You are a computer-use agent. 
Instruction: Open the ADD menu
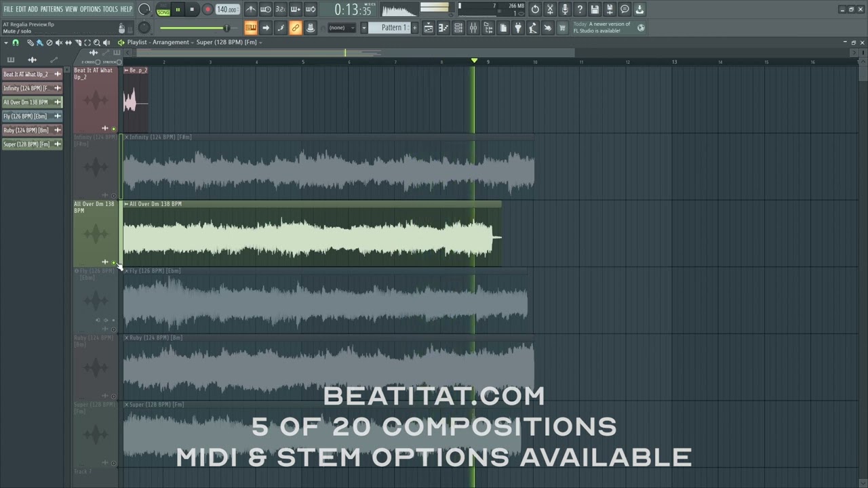click(33, 9)
